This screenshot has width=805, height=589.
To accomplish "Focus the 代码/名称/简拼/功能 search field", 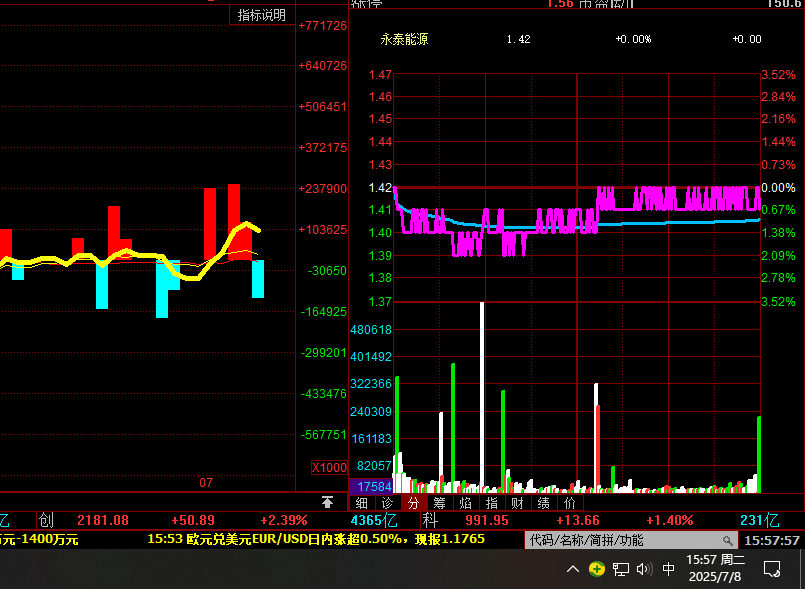I will 631,540.
